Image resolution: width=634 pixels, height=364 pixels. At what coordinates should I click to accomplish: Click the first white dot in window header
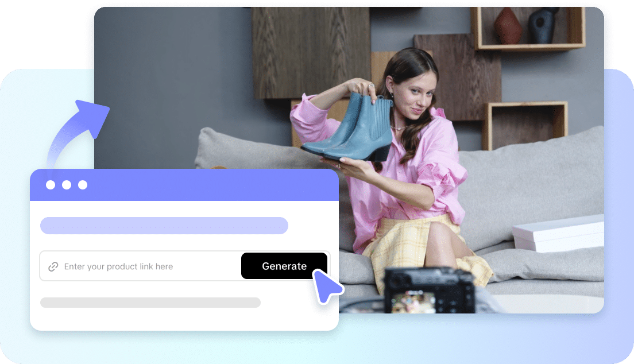[51, 185]
